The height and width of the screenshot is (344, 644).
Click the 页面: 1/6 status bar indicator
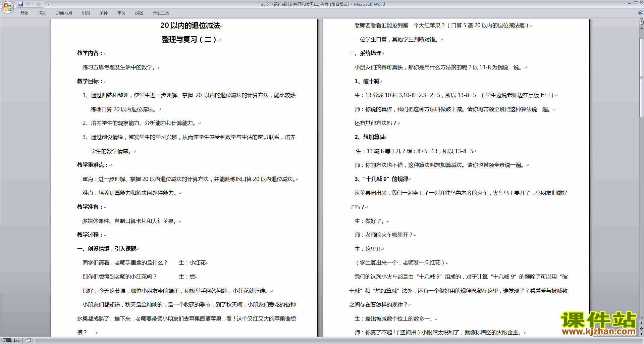(11, 340)
